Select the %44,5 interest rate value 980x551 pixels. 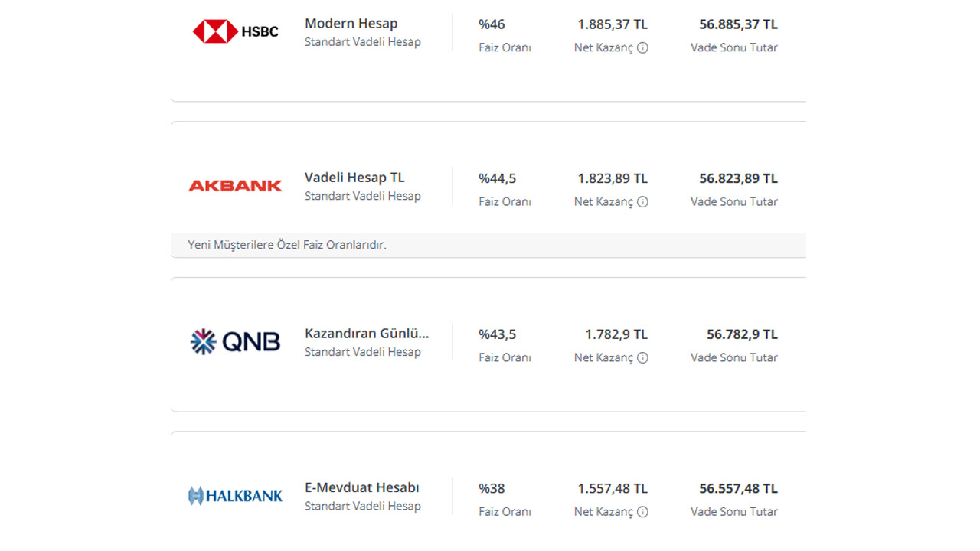498,178
